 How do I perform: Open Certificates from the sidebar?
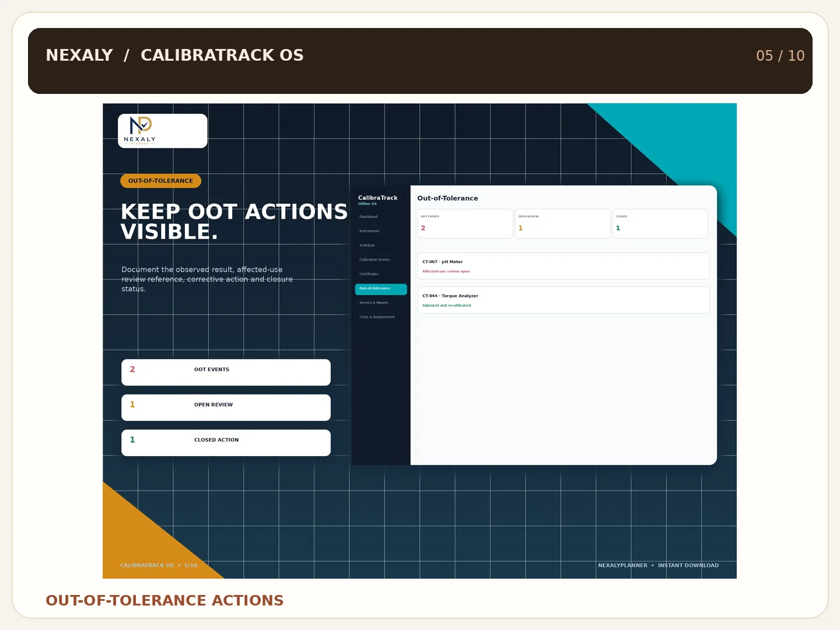pos(369,274)
